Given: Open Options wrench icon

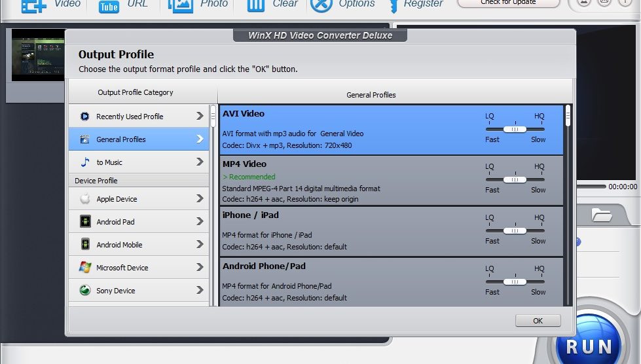Looking at the screenshot, I should pos(321,5).
